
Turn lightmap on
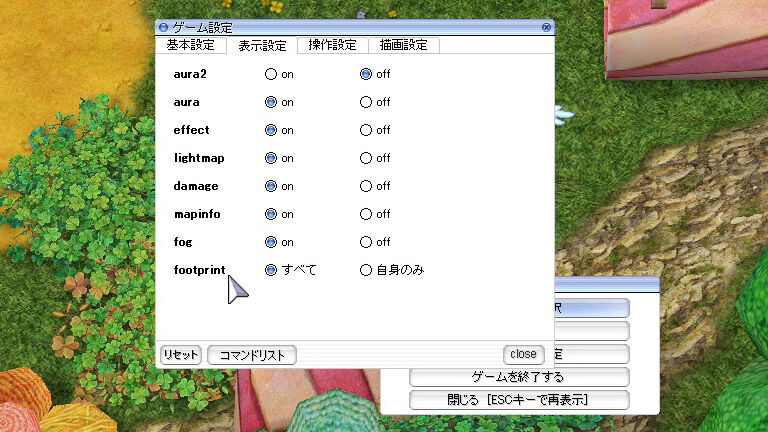(x=271, y=158)
